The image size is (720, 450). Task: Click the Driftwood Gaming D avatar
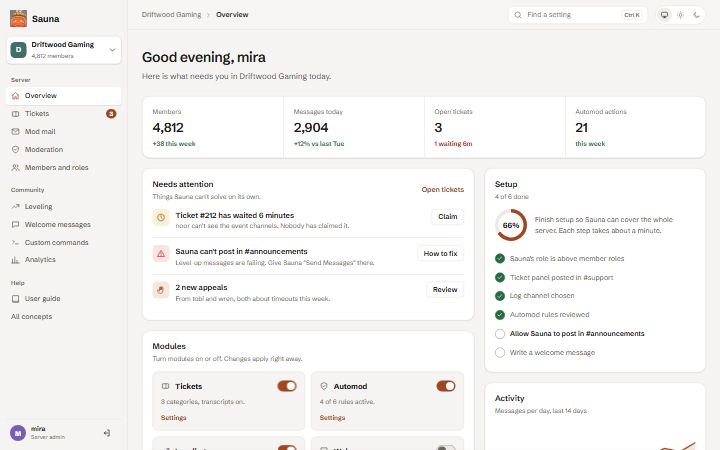(x=18, y=50)
